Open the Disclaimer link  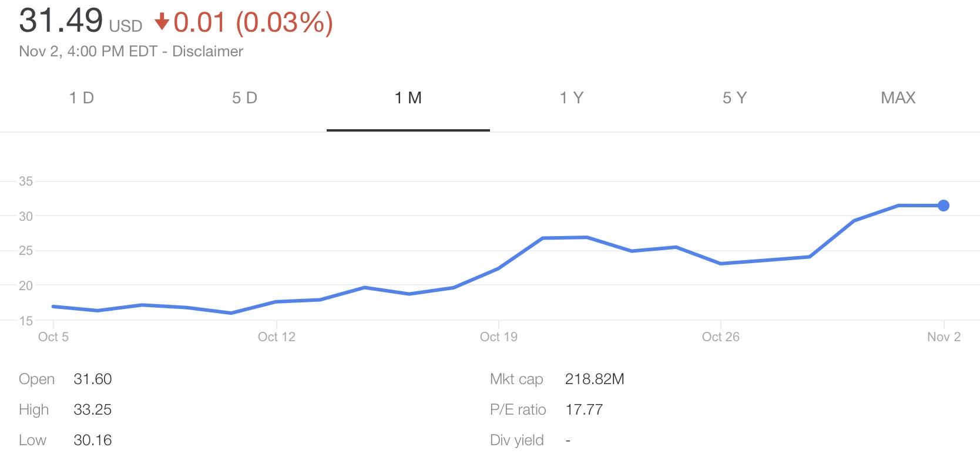(x=207, y=52)
